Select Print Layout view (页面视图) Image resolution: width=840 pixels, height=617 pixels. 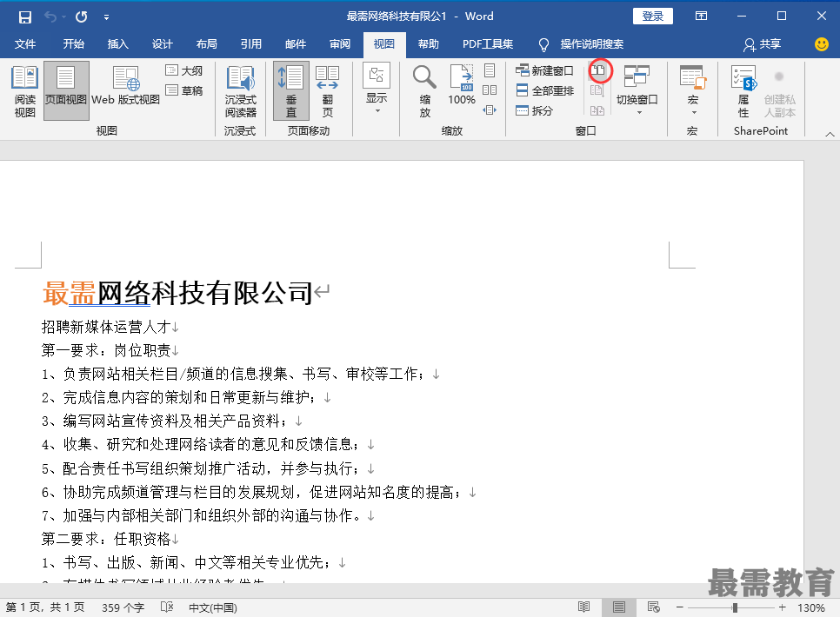pyautogui.click(x=66, y=91)
